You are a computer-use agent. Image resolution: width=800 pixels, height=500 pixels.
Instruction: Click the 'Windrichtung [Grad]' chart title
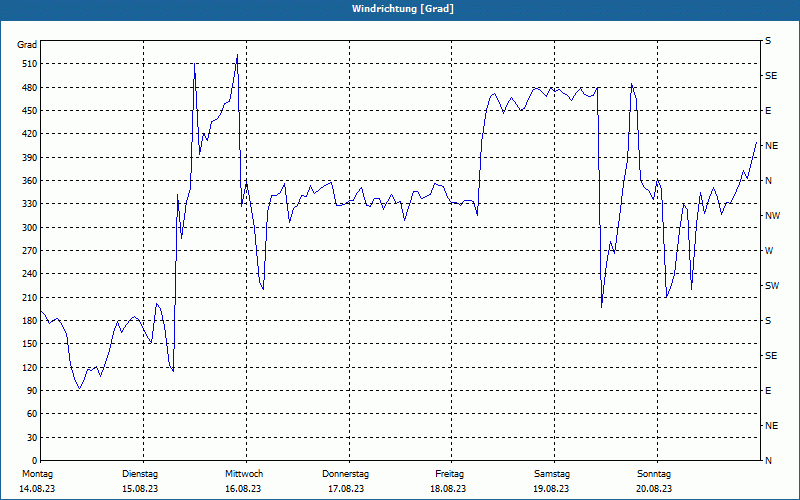click(403, 9)
